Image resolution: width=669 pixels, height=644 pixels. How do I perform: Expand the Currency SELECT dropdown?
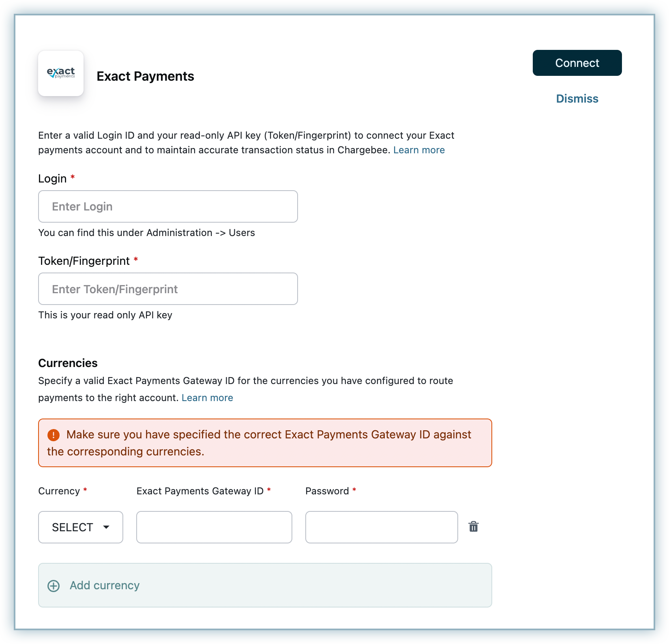[81, 527]
